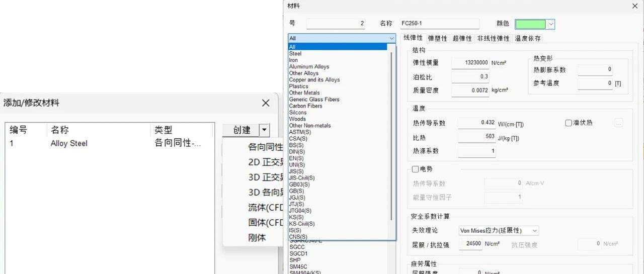Select the highlighted All list entry

tap(338, 47)
